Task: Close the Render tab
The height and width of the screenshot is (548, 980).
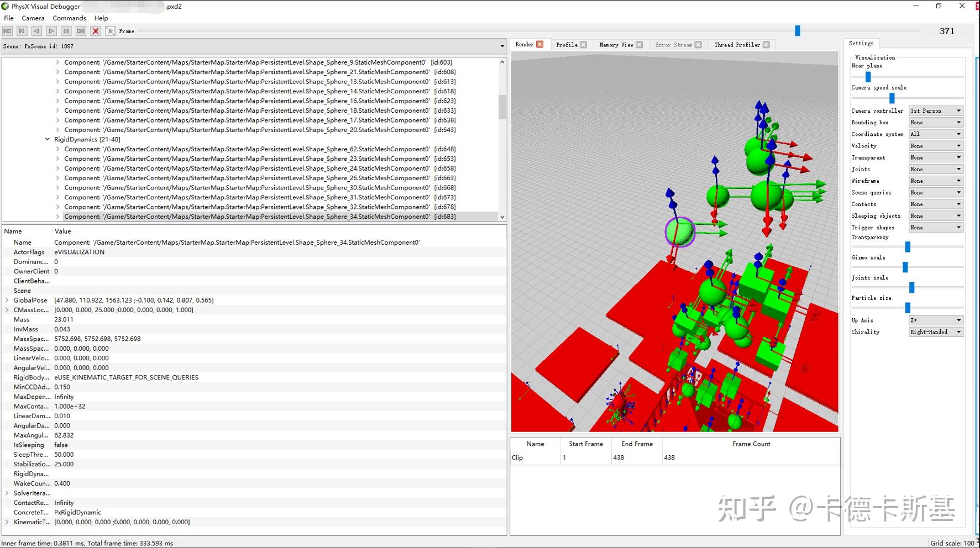Action: pyautogui.click(x=539, y=44)
